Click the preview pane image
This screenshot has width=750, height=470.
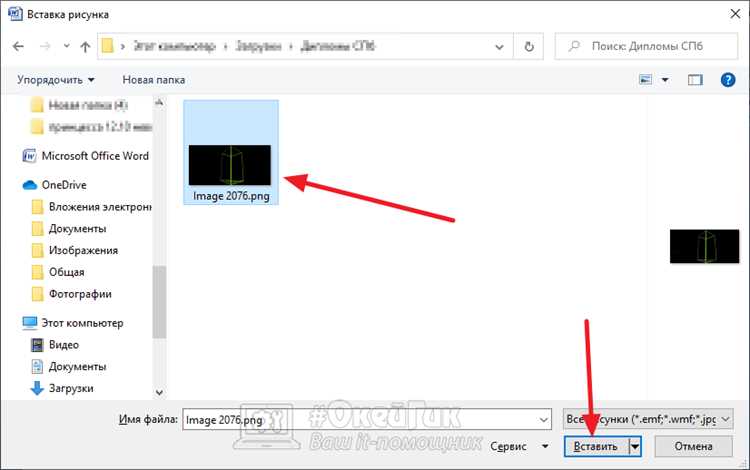click(x=704, y=246)
